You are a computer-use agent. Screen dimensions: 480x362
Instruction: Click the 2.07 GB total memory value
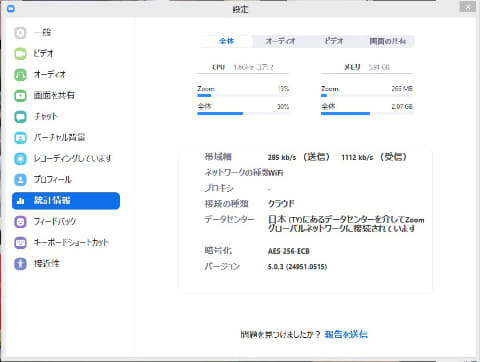coord(402,107)
